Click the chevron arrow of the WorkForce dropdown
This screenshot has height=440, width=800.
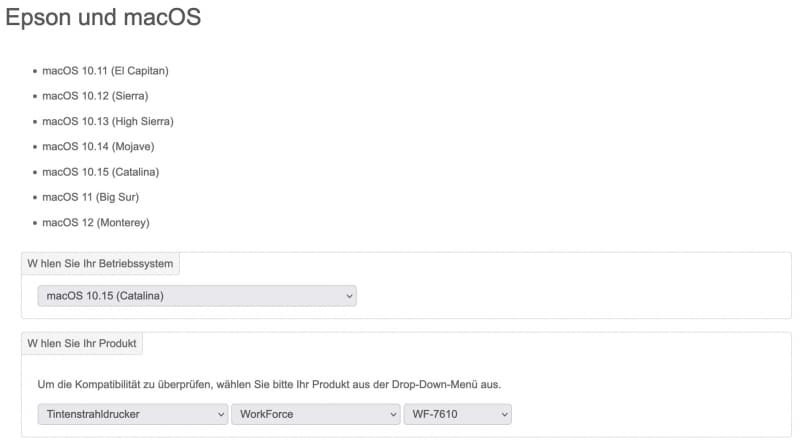click(x=393, y=414)
